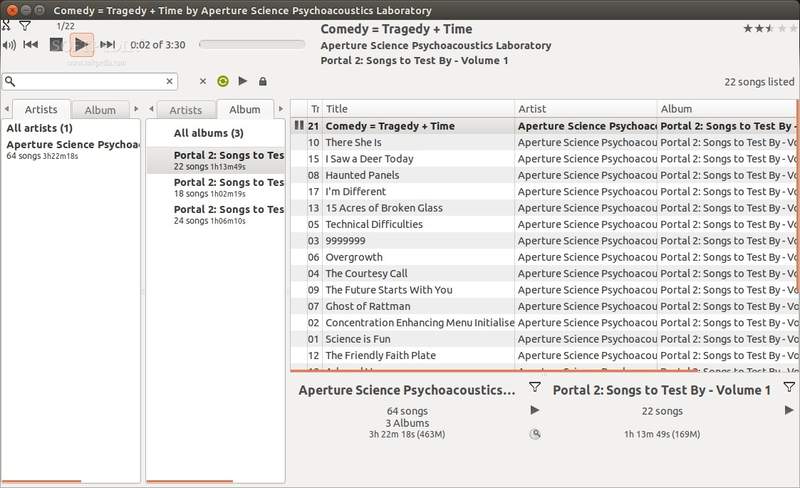The image size is (800, 488).
Task: Open the volume speaker icon
Action: (9, 45)
